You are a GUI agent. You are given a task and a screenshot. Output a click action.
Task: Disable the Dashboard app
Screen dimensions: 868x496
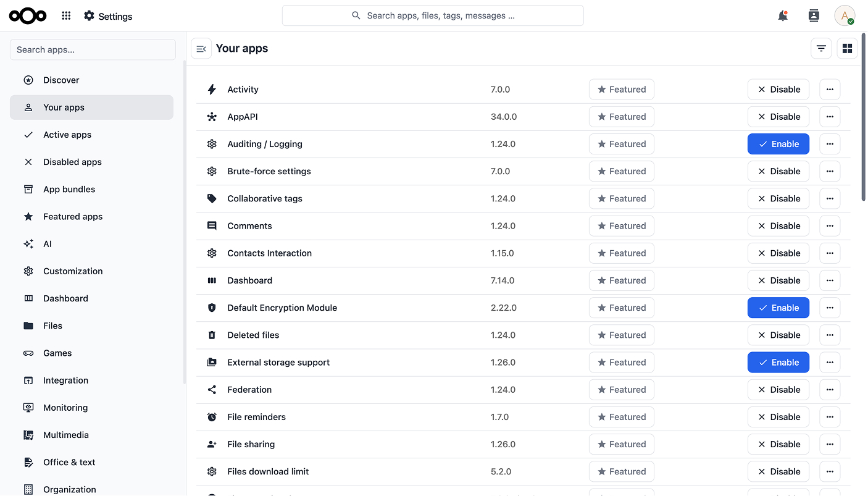click(x=778, y=280)
